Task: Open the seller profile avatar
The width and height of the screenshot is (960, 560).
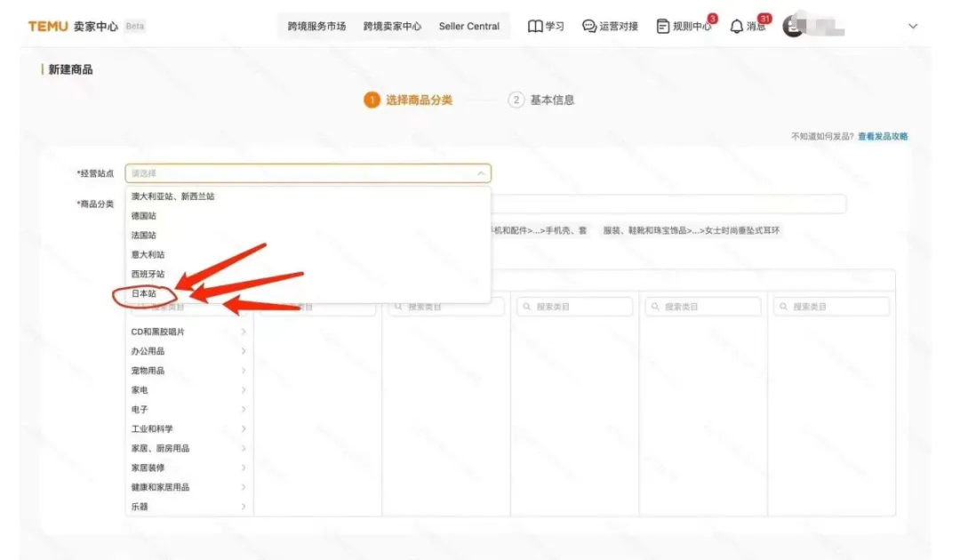Action: coord(794,26)
